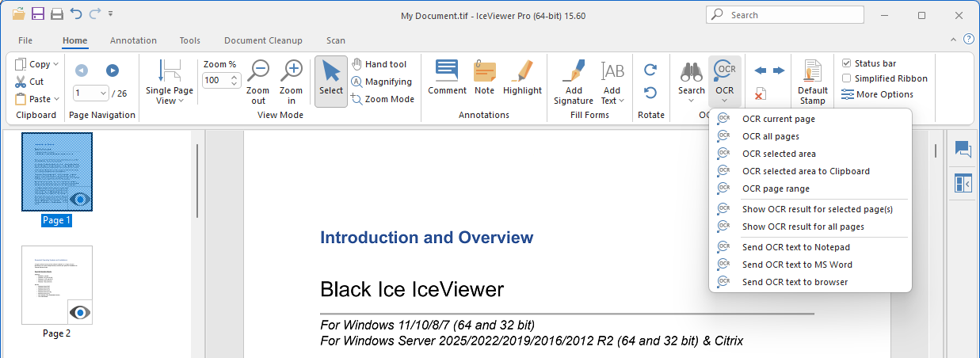Choose OCR all pages
980x358 pixels.
click(810, 136)
